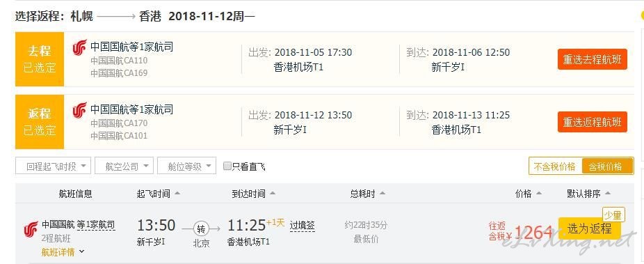Choose flight with 选为返程 button
The height and width of the screenshot is (264, 644).
click(x=589, y=228)
